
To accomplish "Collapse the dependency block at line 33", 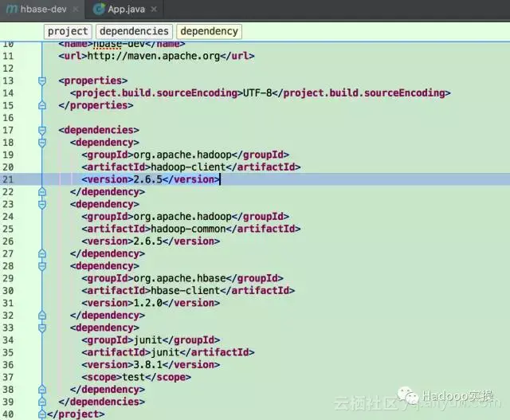I will tap(42, 328).
